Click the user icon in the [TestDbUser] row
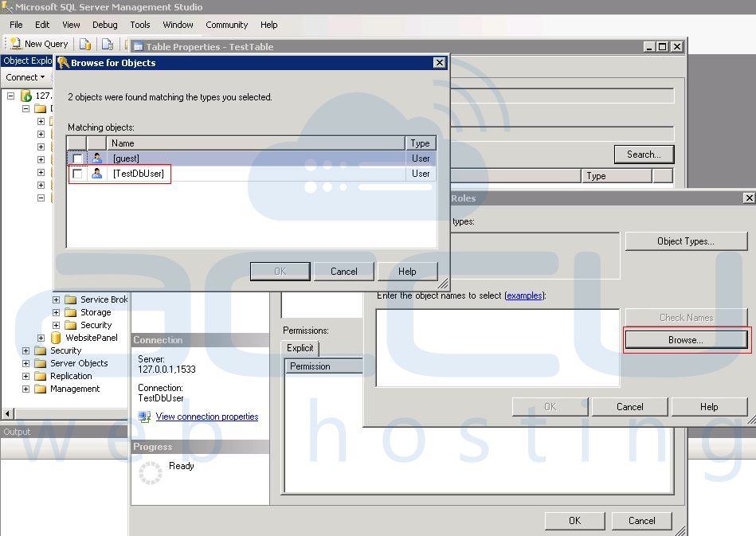The width and height of the screenshot is (756, 536). [97, 174]
